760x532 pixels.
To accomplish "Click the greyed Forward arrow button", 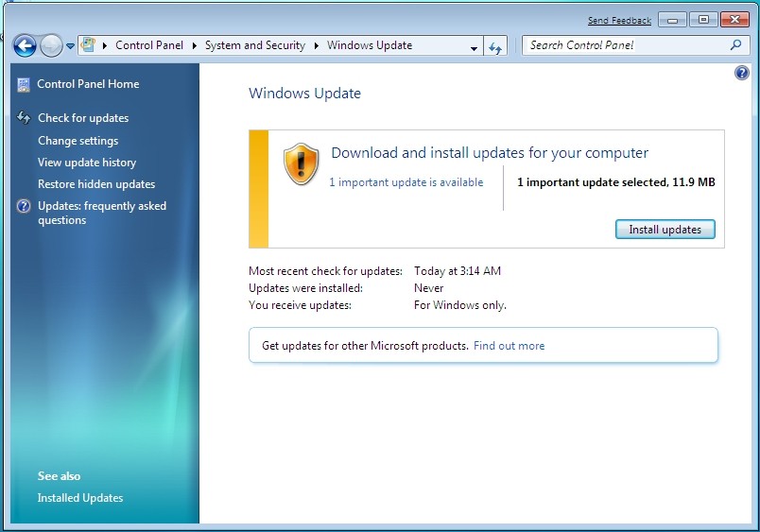I will coord(51,46).
